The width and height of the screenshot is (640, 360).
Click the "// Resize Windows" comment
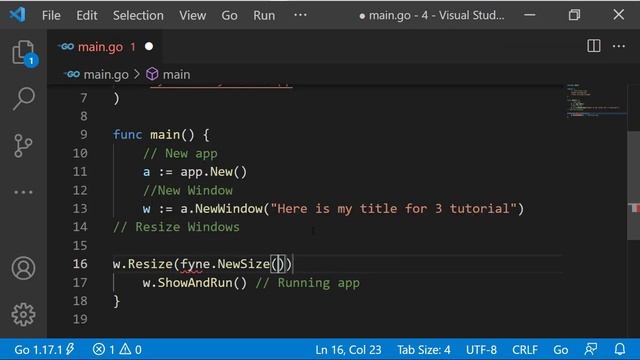pos(176,227)
